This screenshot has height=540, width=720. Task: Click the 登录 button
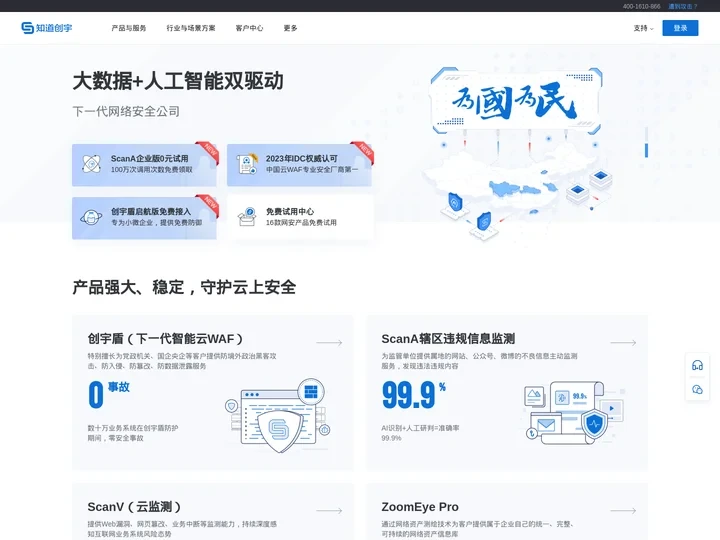pyautogui.click(x=680, y=28)
